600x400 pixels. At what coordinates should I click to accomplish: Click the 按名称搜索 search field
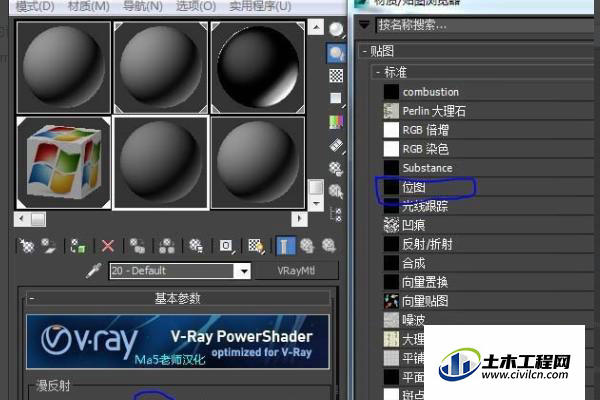click(486, 25)
